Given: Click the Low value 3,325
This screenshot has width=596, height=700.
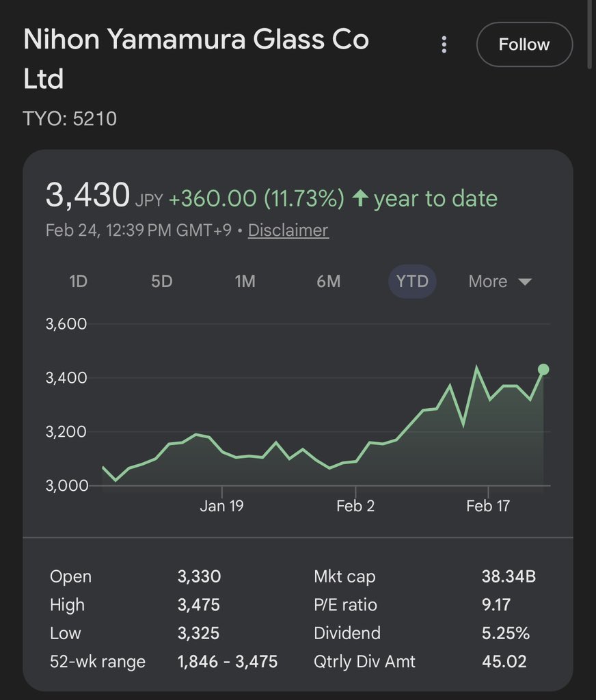Looking at the screenshot, I should (199, 633).
